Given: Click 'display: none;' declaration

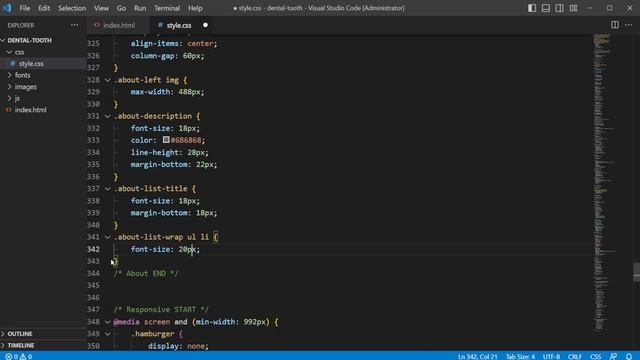Looking at the screenshot, I should tap(178, 346).
